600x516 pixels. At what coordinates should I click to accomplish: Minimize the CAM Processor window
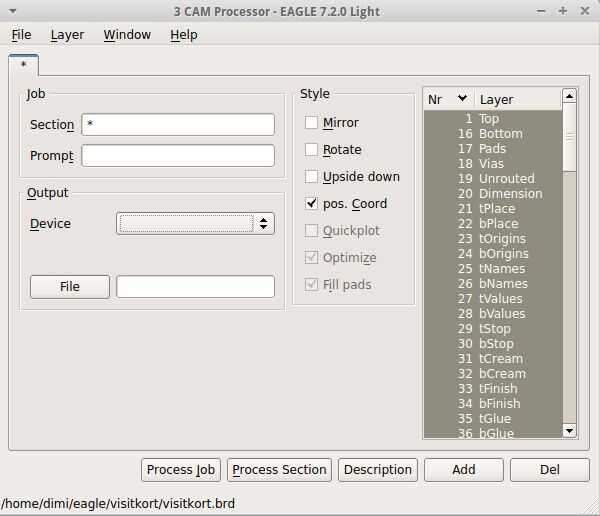(x=541, y=11)
